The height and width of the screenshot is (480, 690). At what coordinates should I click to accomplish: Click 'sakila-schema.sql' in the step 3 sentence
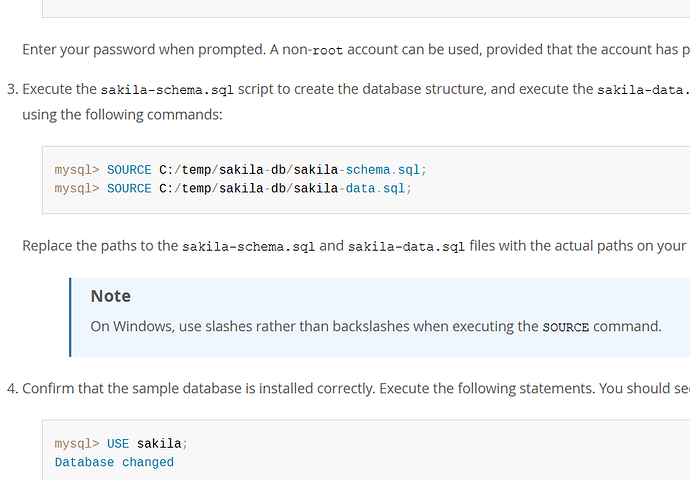(167, 90)
